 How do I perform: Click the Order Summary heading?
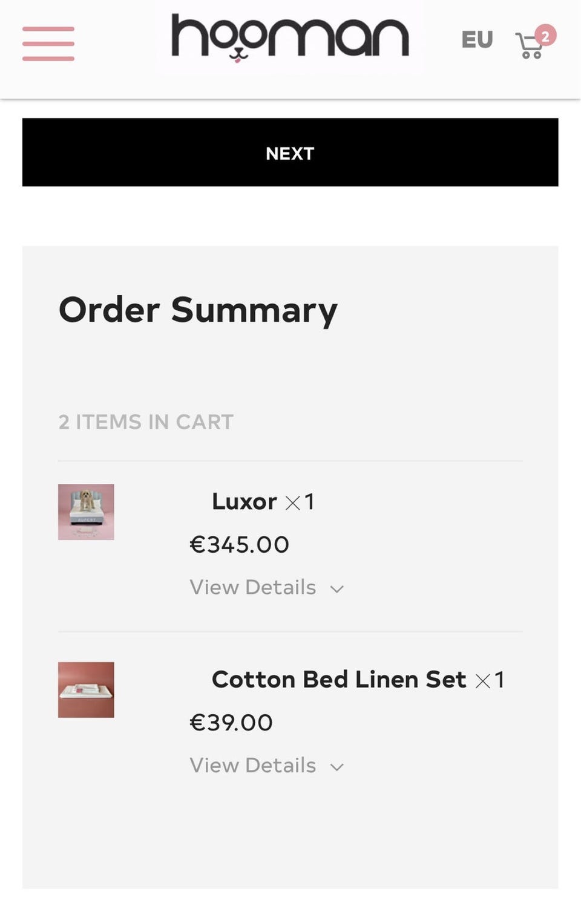(x=198, y=310)
